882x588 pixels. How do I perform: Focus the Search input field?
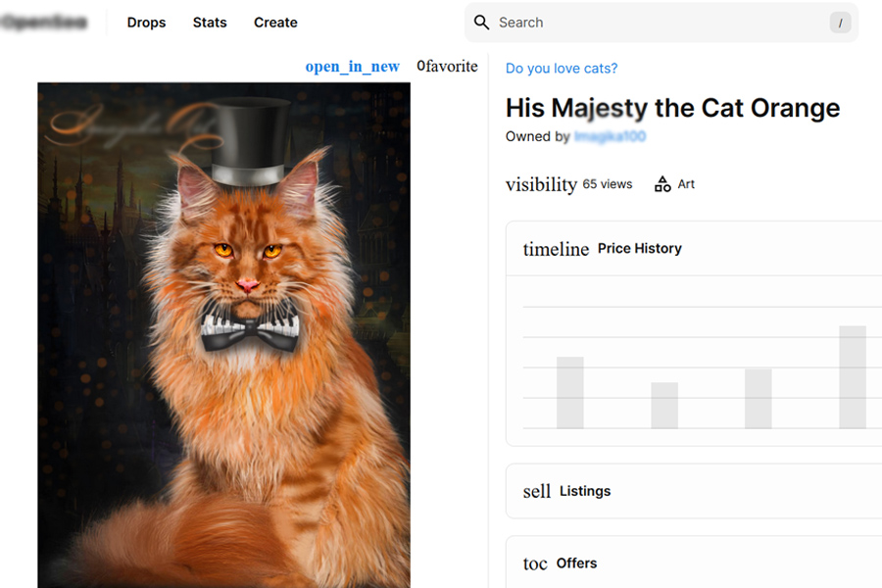coord(657,23)
